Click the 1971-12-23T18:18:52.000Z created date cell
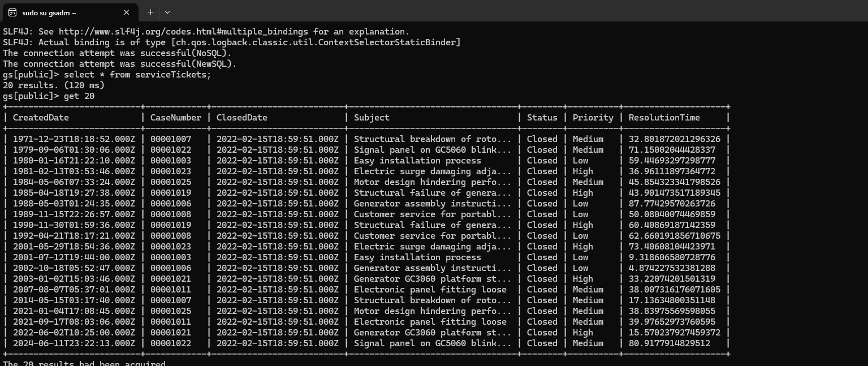868x366 pixels. 74,139
